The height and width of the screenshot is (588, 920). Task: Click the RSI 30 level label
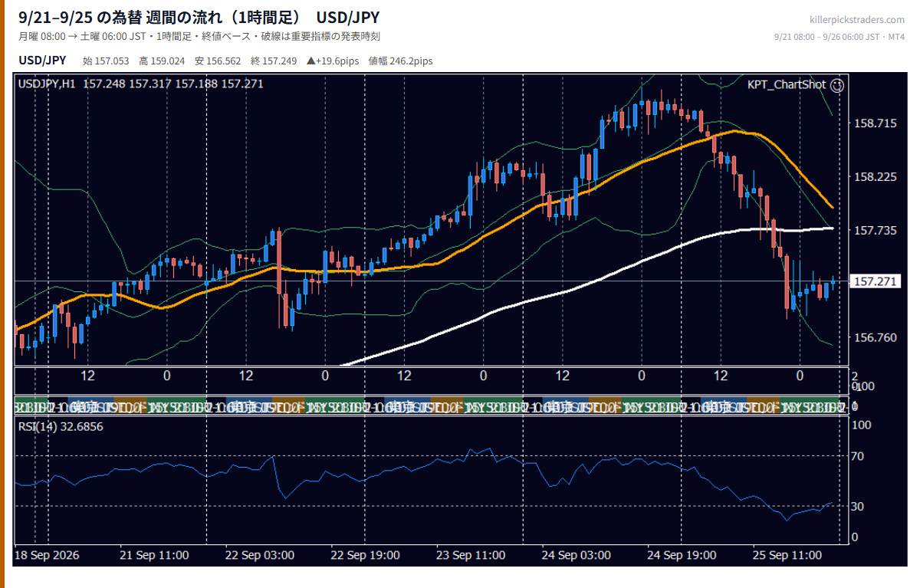[x=859, y=506]
